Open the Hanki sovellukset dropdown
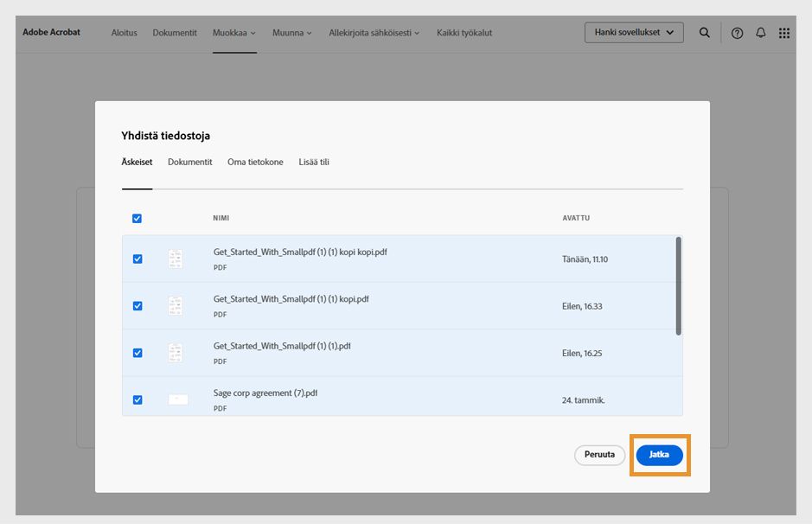 point(634,32)
